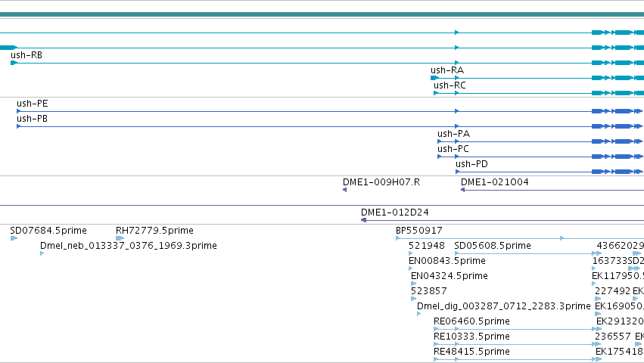
Task: Click the DME1-021O04 feature arrowhead
Action: click(x=463, y=190)
